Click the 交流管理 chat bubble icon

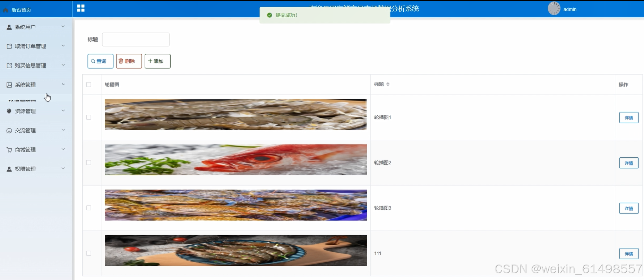pos(9,131)
